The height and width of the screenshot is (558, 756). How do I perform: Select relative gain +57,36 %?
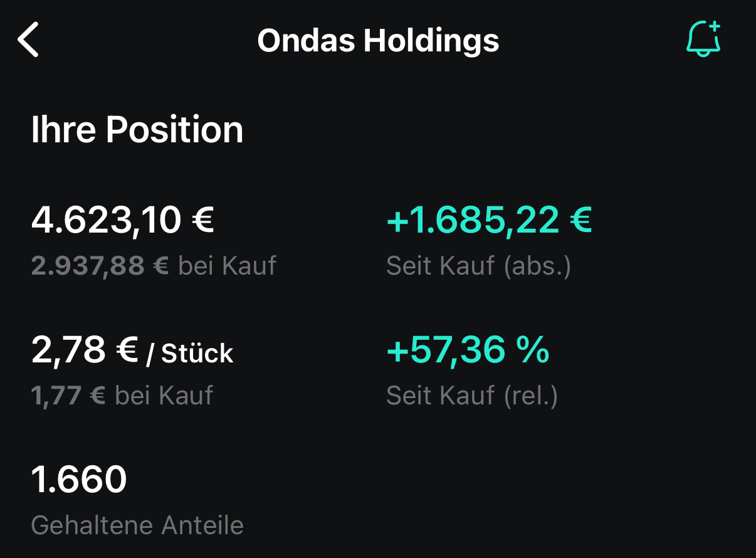click(468, 350)
